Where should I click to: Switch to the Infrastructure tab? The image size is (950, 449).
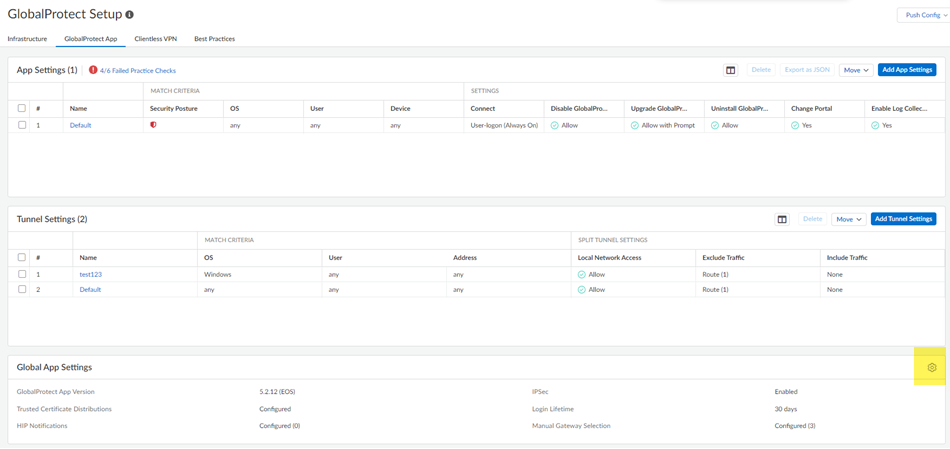click(x=27, y=39)
